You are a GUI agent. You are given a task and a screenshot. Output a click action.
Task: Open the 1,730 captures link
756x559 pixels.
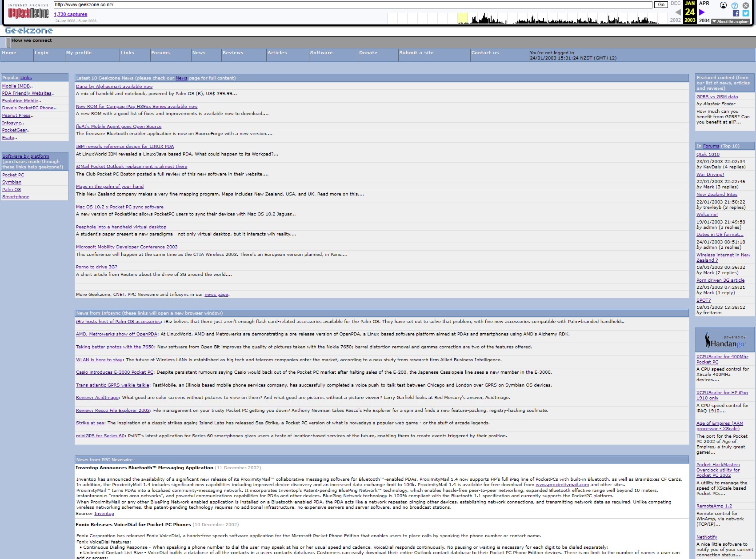click(71, 14)
